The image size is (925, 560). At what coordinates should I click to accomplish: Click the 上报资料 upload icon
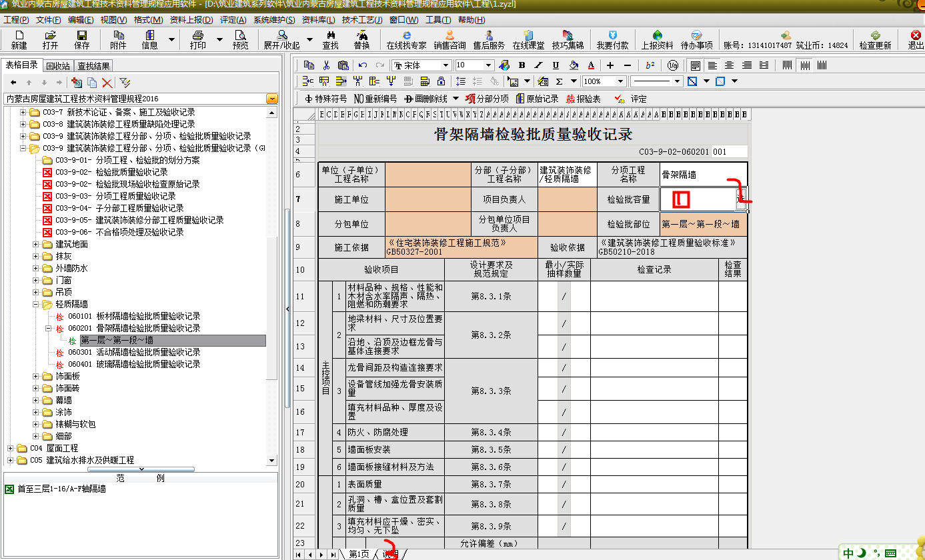(657, 40)
